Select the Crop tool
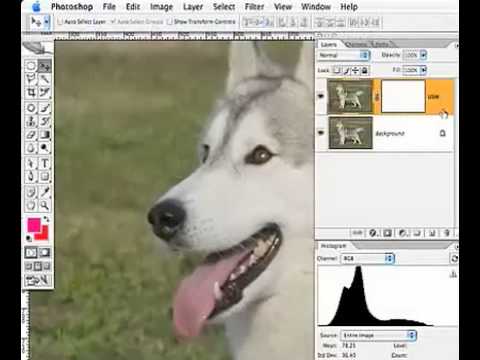 point(31,92)
